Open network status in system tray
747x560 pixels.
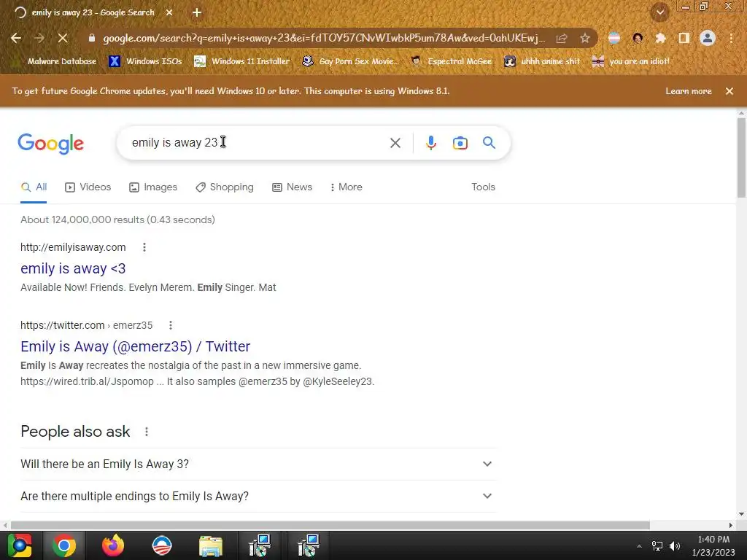tap(657, 545)
